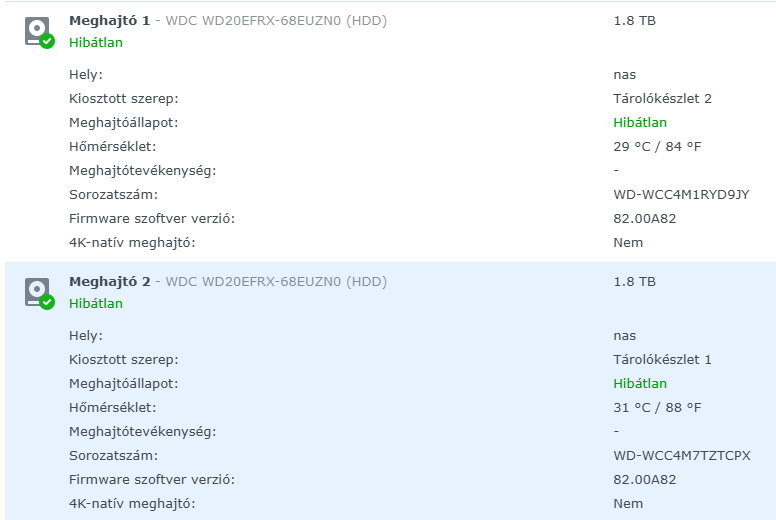Click serial number WD-WCC4M7TZTCPX
776x520 pixels.
pyautogui.click(x=681, y=455)
